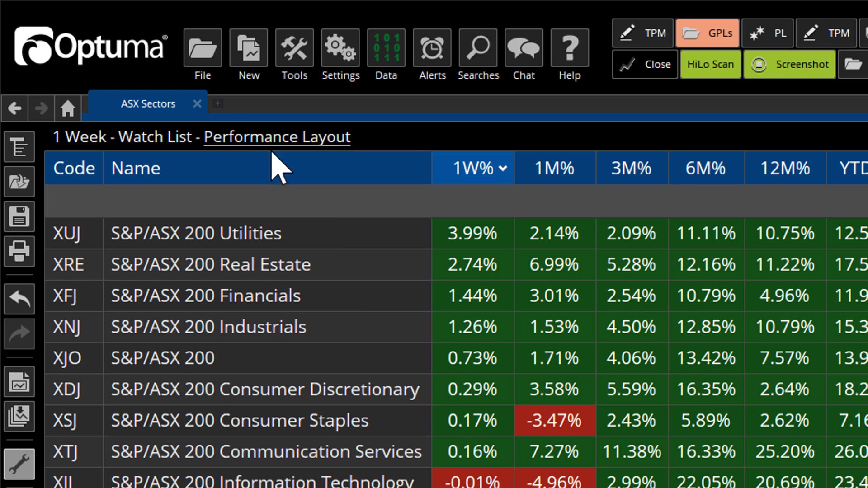Click the wrench sidebar icon
Image resolution: width=868 pixels, height=488 pixels.
(19, 464)
